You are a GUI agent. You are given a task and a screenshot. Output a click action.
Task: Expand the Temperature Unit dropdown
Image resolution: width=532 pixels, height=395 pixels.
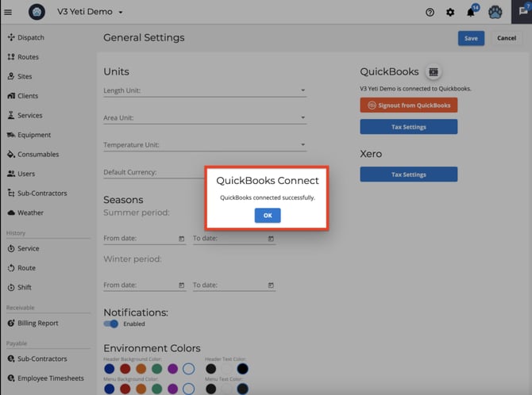(x=303, y=145)
